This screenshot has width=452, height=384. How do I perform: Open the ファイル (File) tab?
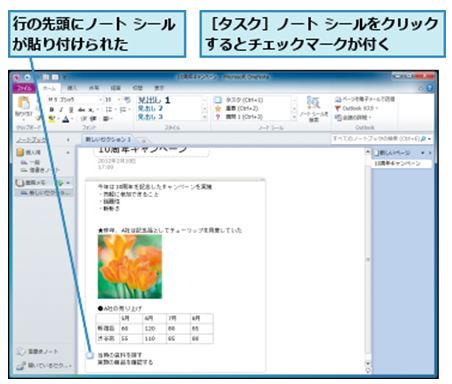24,88
